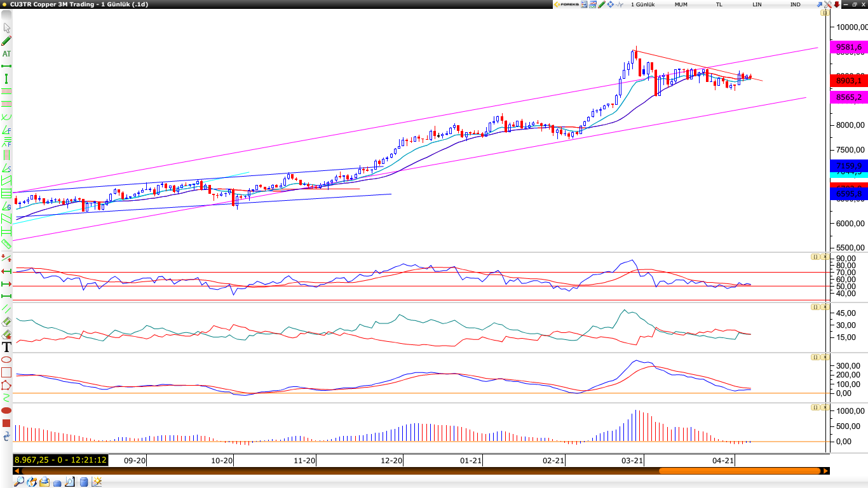Screen dimensions: 868x488
Task: Choose the AT drawing tool
Action: click(7, 53)
